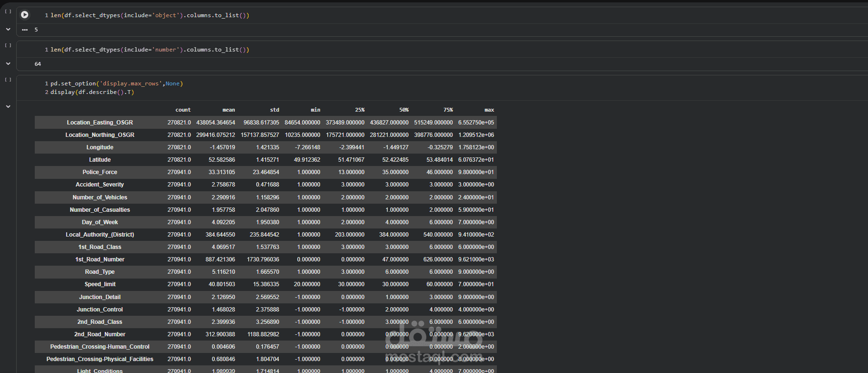Screen dimensions: 868x373
Task: Select the 1st_Road_Number row label
Action: (100, 259)
